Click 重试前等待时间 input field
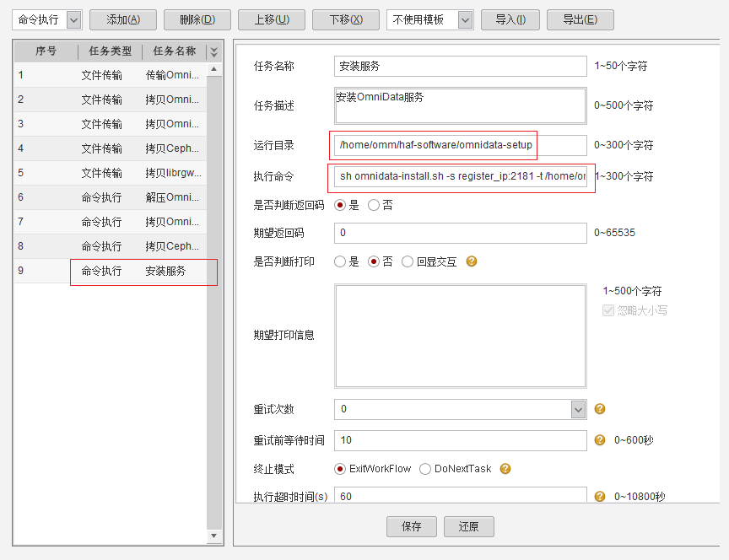Viewport: 729px width, 560px height. pyautogui.click(x=461, y=440)
